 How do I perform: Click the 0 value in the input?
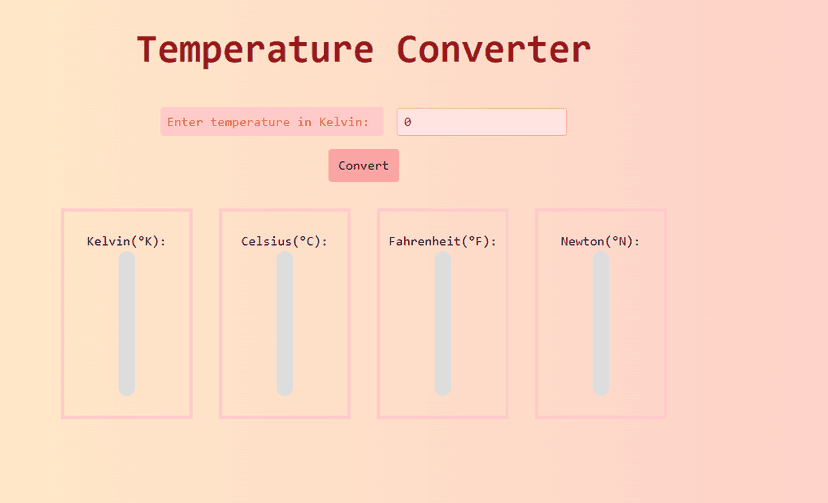click(x=408, y=122)
